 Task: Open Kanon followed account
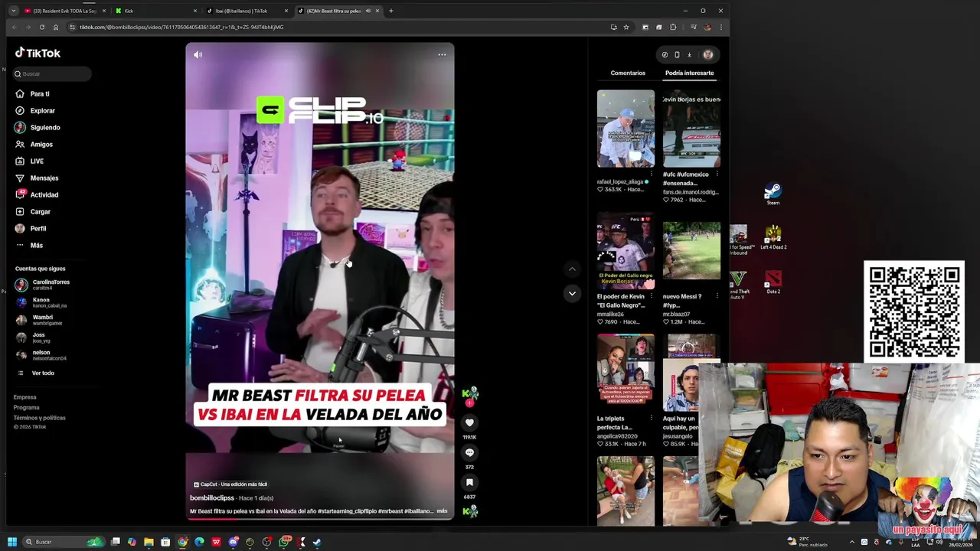tap(41, 302)
